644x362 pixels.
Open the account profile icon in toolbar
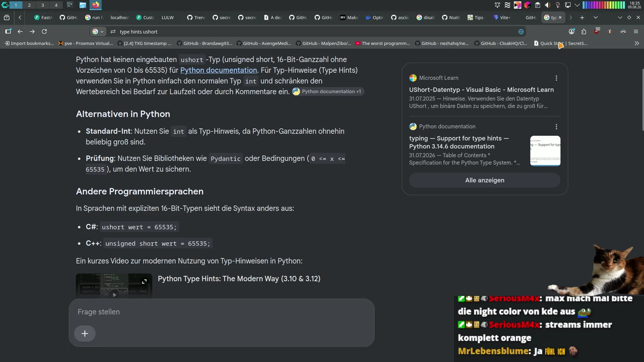click(x=571, y=31)
